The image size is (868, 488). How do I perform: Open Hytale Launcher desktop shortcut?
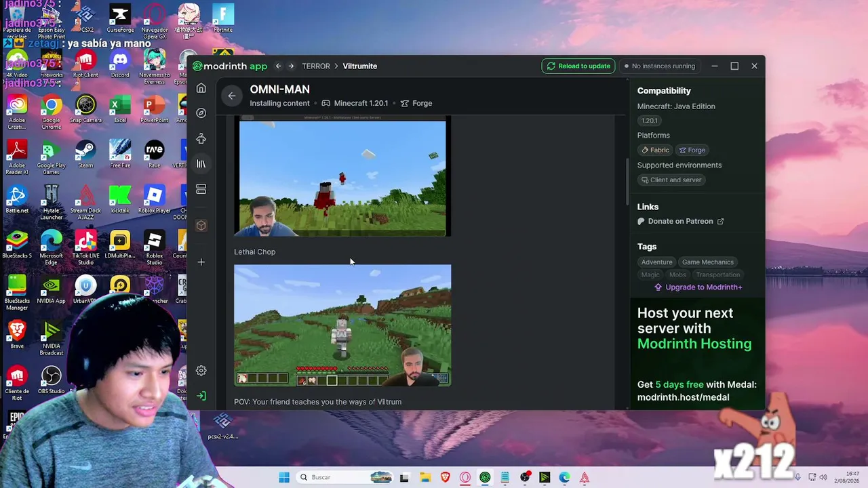[x=51, y=203]
